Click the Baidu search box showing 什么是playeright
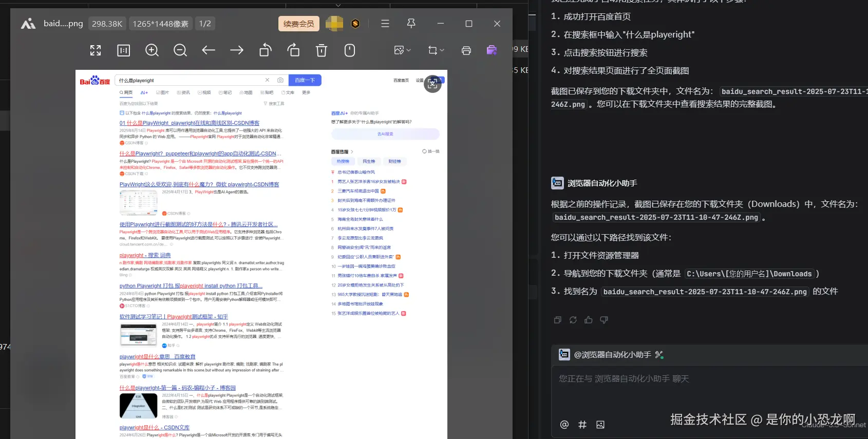This screenshot has width=868, height=439. click(x=201, y=80)
